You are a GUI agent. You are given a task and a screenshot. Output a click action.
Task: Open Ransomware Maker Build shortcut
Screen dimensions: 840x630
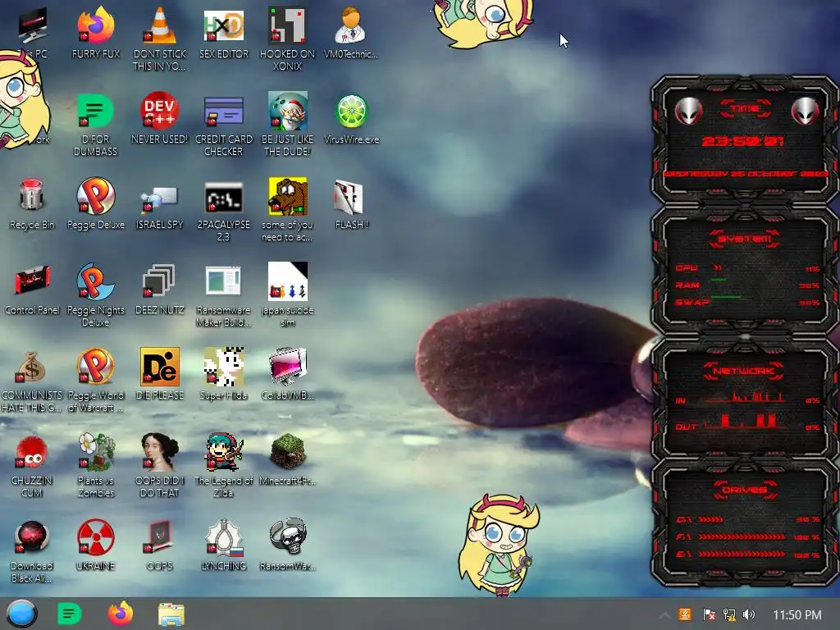tap(224, 281)
